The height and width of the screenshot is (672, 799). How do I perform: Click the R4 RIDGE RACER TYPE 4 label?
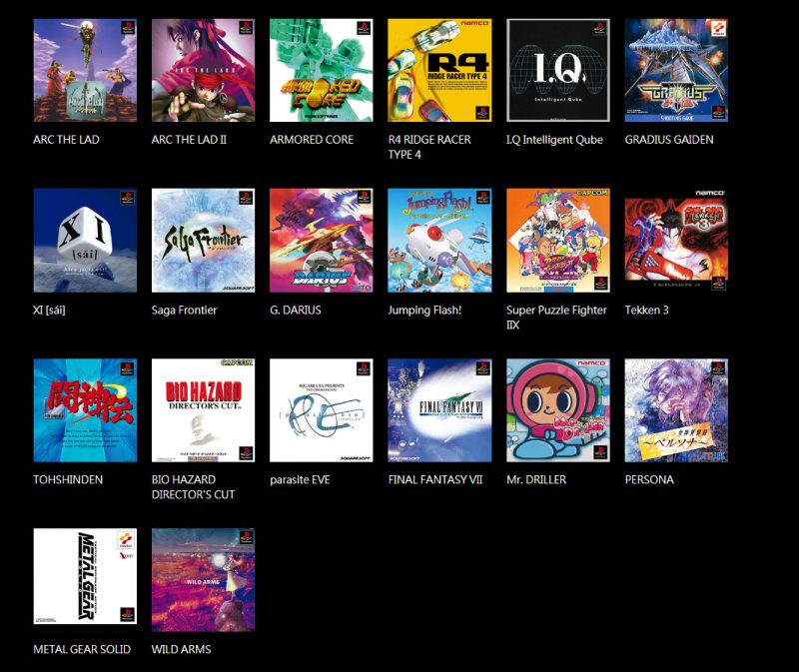click(429, 147)
